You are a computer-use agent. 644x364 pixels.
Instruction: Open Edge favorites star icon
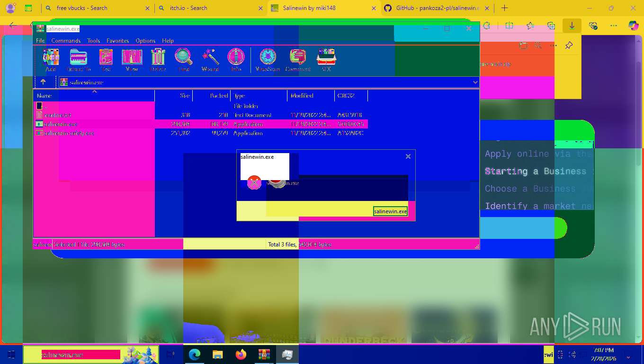(x=530, y=26)
